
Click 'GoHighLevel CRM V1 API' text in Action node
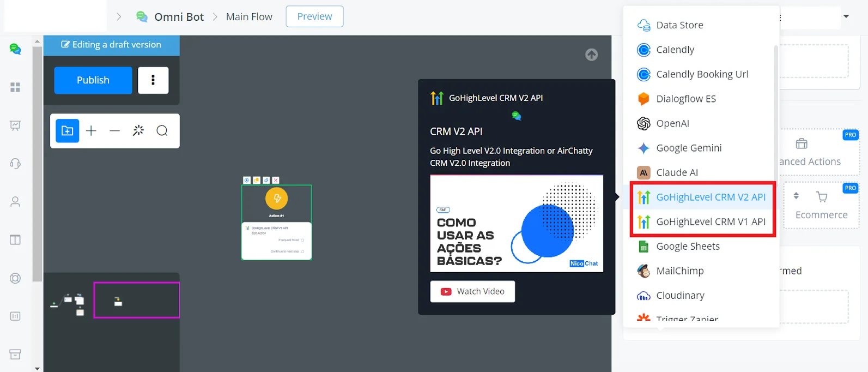pos(270,228)
